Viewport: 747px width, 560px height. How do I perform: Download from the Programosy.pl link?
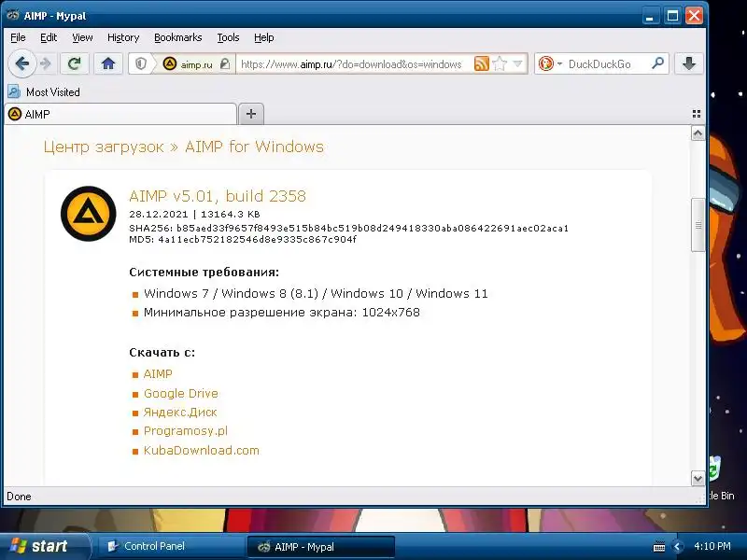coord(185,431)
